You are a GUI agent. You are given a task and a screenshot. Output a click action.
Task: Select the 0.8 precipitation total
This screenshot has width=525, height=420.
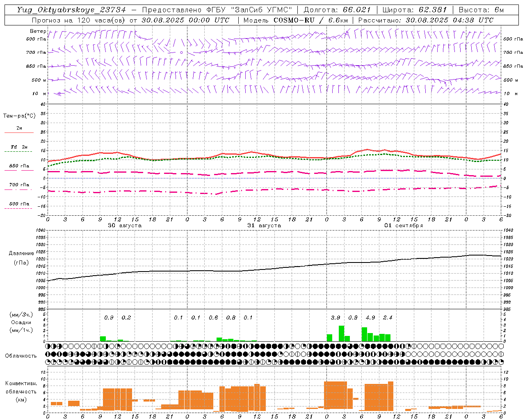tap(231, 318)
